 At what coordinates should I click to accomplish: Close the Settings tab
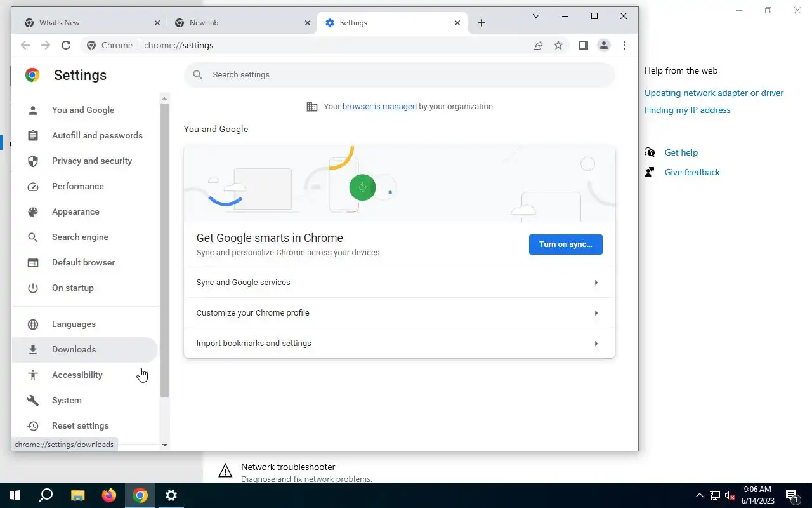pos(457,23)
